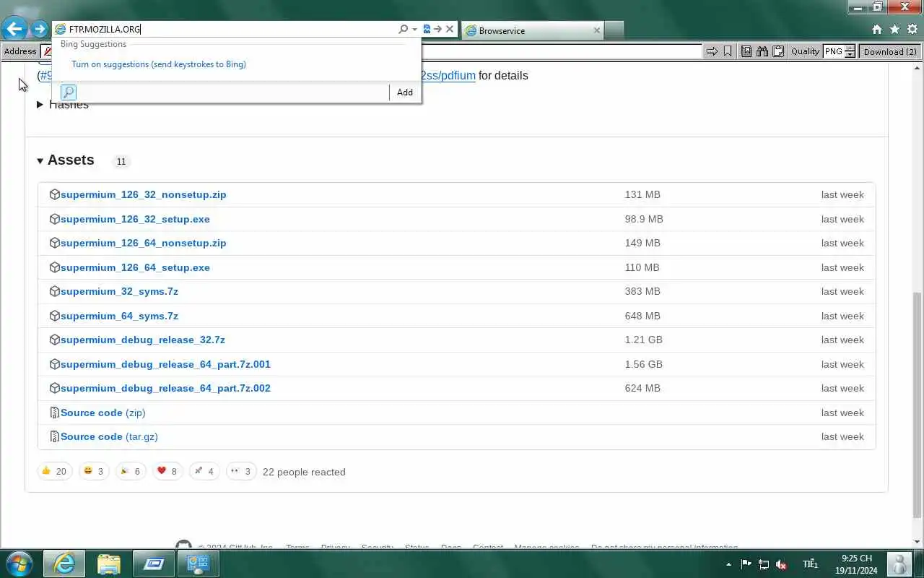Download supermium_126_64_nonsetup.zip
Image resolution: width=924 pixels, height=578 pixels.
coord(144,243)
